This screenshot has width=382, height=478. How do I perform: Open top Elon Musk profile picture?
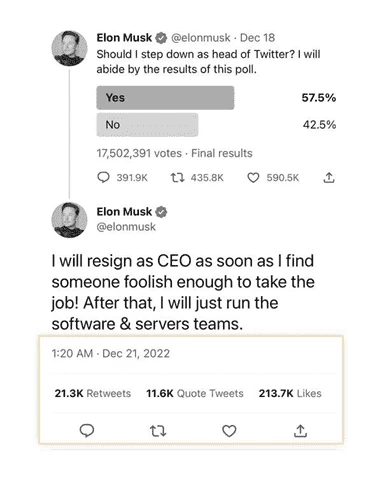pyautogui.click(x=69, y=48)
